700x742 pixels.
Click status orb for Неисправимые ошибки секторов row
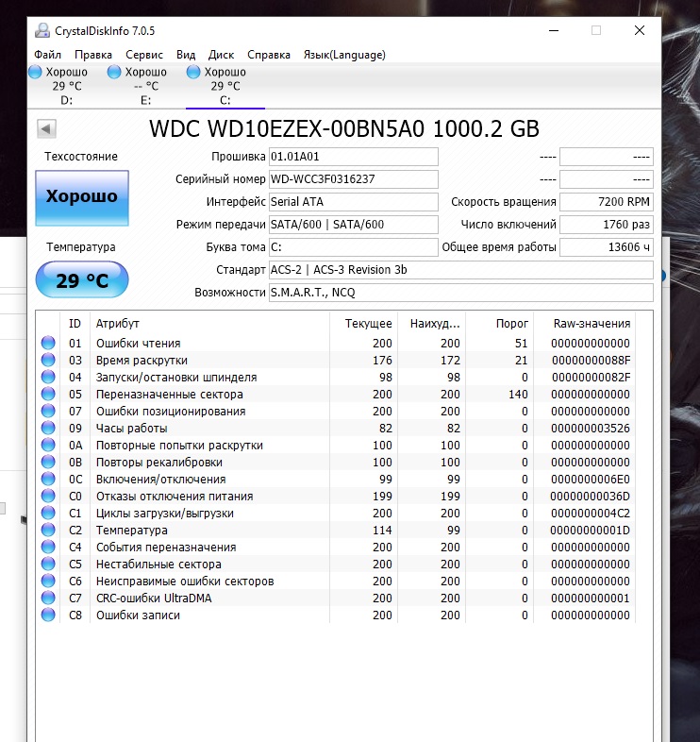pyautogui.click(x=48, y=582)
